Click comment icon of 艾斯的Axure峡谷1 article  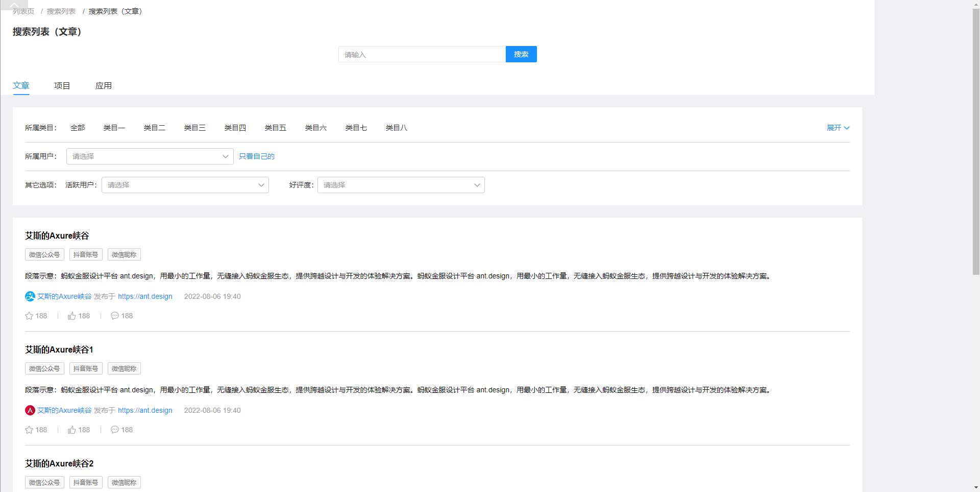115,430
